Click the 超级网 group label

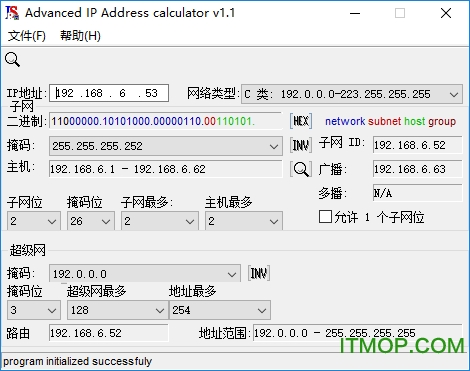tap(27, 250)
